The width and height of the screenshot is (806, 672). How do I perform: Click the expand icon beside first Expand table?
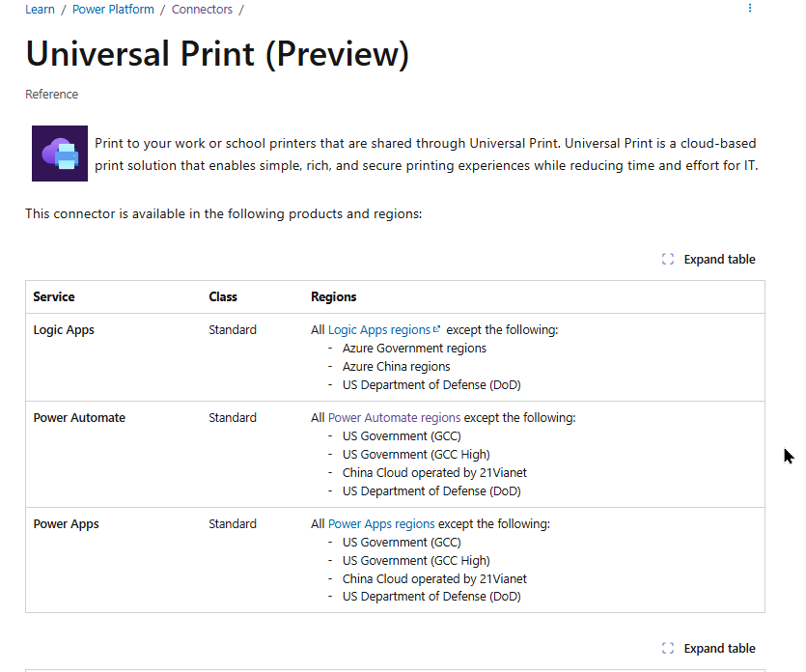tap(668, 259)
